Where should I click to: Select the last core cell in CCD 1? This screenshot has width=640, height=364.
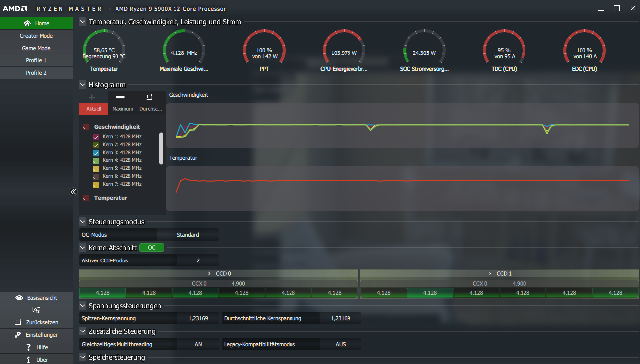point(615,293)
